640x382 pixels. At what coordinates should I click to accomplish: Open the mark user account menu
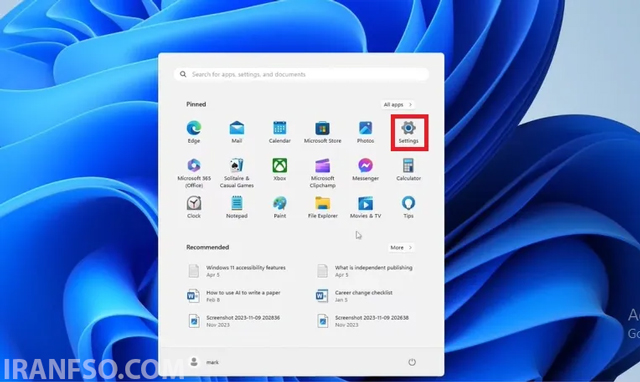click(204, 362)
